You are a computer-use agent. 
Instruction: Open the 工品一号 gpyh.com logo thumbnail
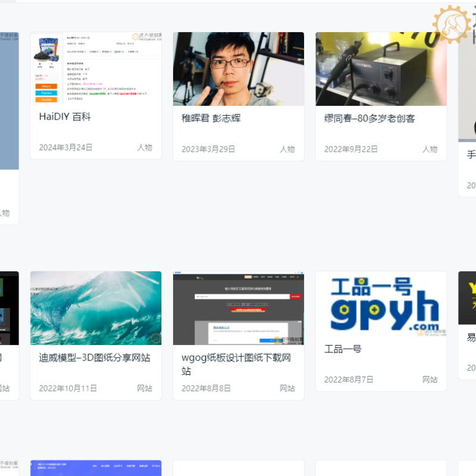tap(381, 304)
